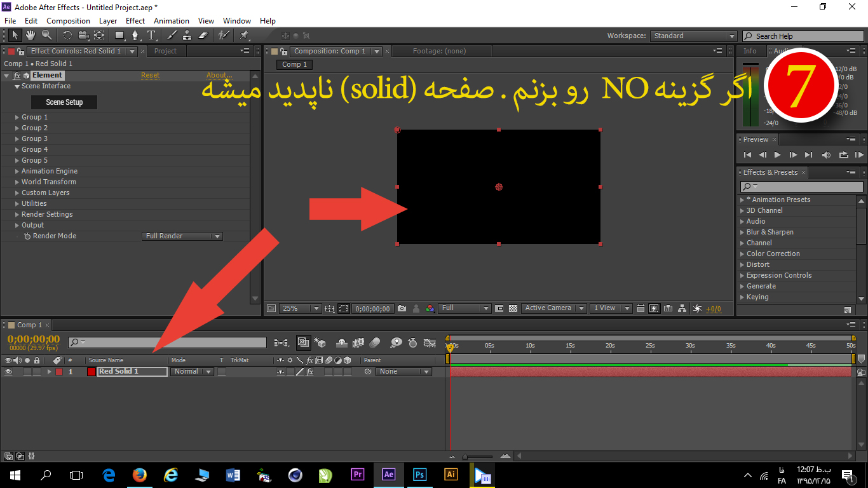
Task: Open the 1 View layout dropdown
Action: coord(611,308)
